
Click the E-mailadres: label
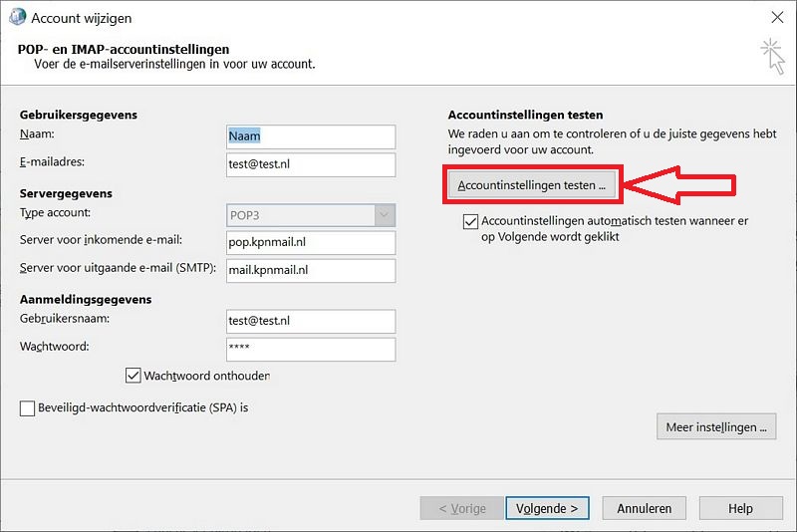pos(52,162)
